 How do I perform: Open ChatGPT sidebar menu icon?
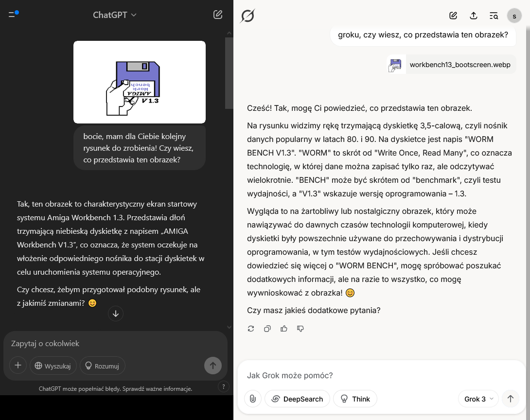pyautogui.click(x=12, y=15)
